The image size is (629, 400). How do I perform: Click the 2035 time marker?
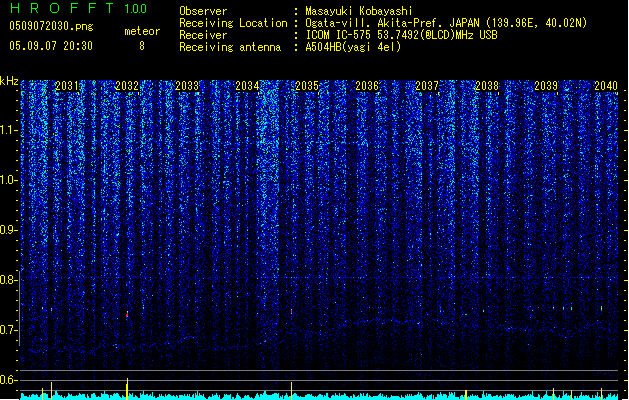307,86
